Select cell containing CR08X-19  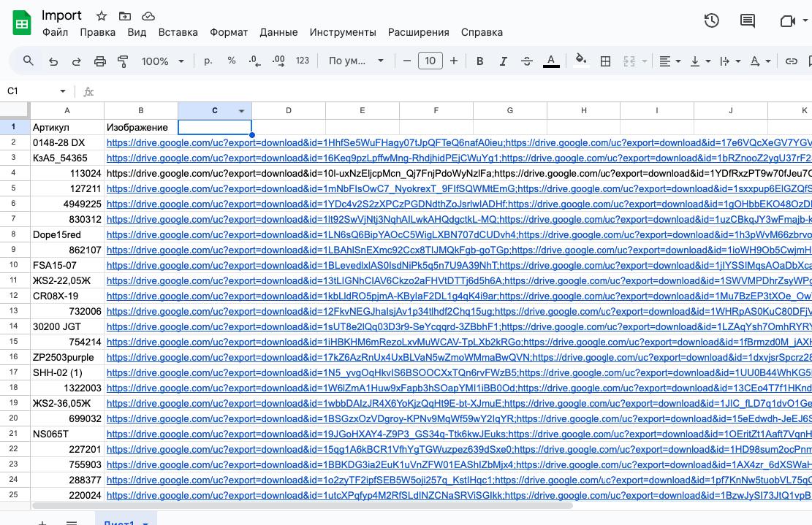point(67,296)
